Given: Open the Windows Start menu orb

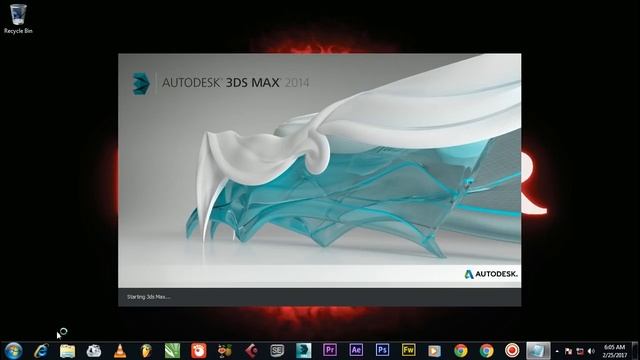Looking at the screenshot, I should pyautogui.click(x=13, y=351).
